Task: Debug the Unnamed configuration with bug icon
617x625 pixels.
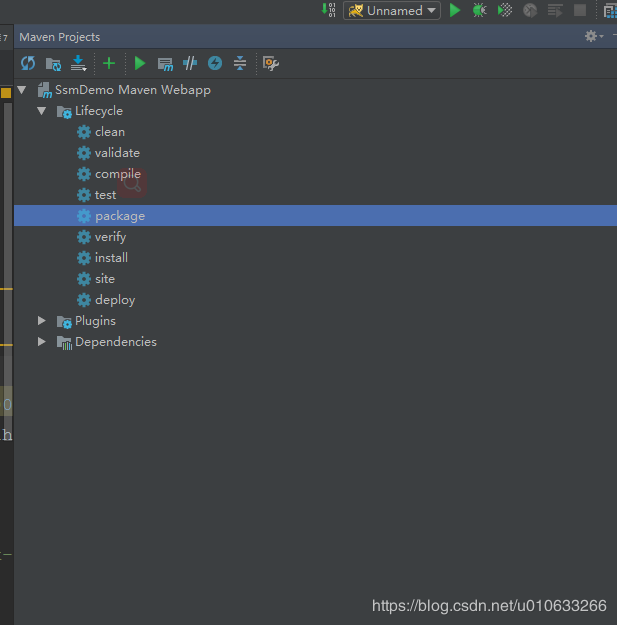Action: (479, 10)
